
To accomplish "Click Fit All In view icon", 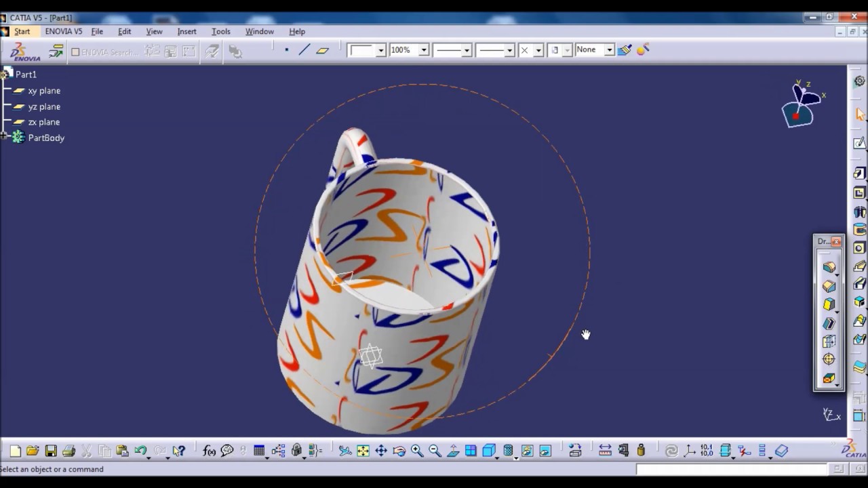I will point(363,451).
